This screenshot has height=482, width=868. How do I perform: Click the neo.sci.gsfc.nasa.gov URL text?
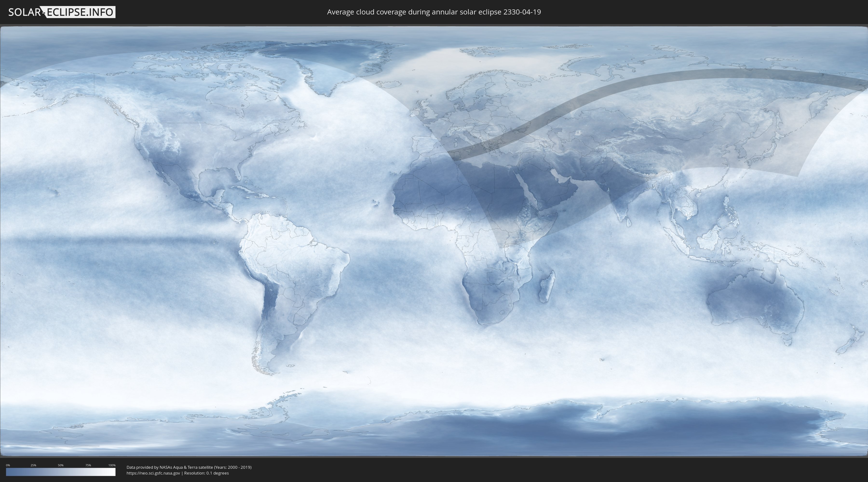tap(153, 473)
